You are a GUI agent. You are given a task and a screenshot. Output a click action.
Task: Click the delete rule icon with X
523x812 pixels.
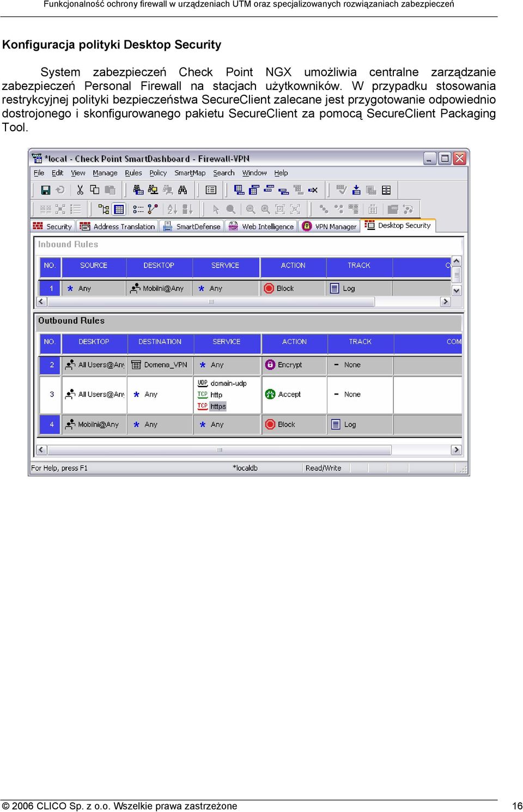[313, 190]
